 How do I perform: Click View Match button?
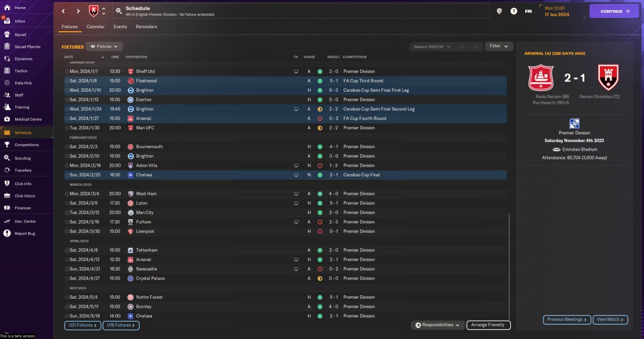click(610, 319)
